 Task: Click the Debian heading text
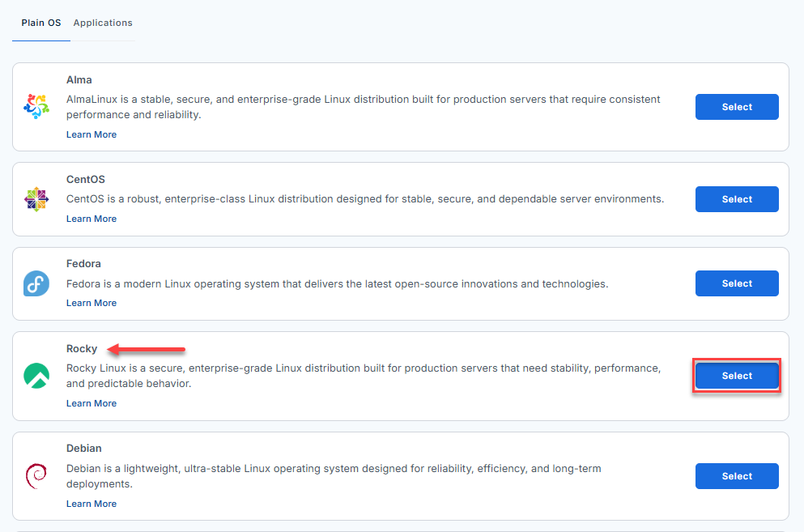(x=84, y=449)
